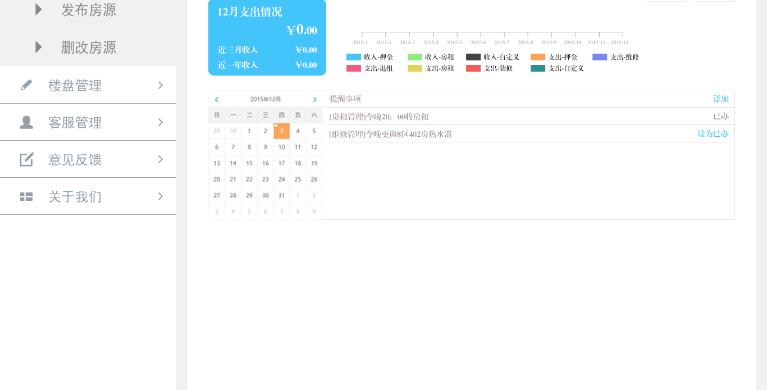Image resolution: width=767 pixels, height=390 pixels.
Task: Open the 关于我们 menu item
Action: (88, 196)
